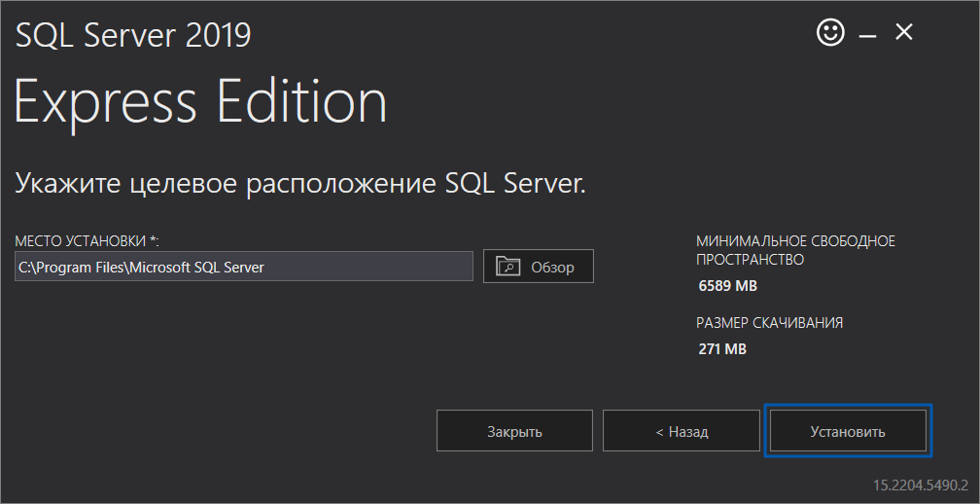Focus the МЕСТО УСТАНОВКИ path input field
980x504 pixels.
[244, 267]
